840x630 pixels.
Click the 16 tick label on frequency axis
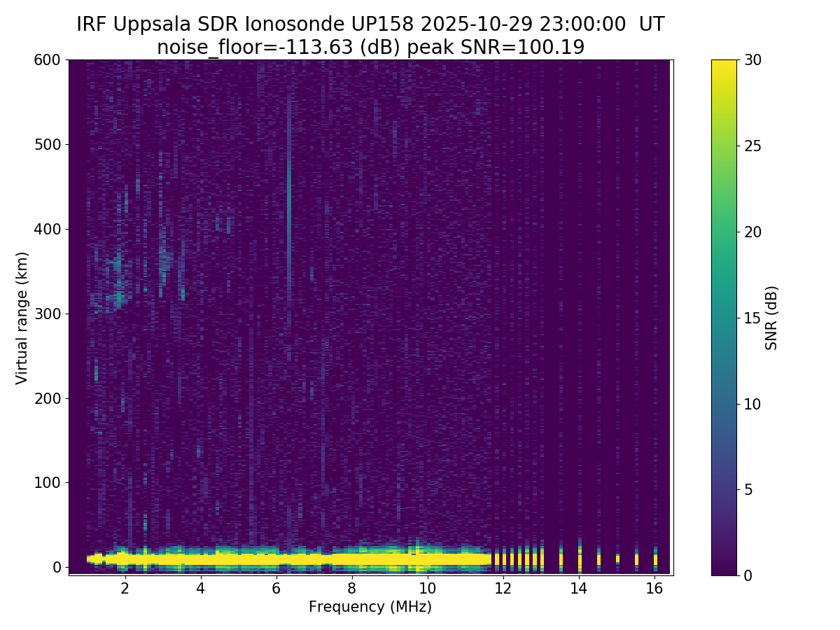[654, 588]
